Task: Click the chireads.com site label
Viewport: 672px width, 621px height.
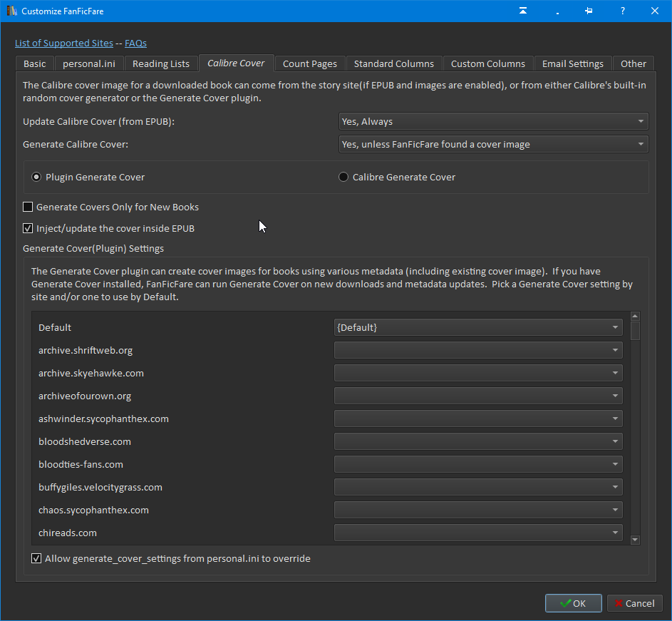Action: [68, 533]
